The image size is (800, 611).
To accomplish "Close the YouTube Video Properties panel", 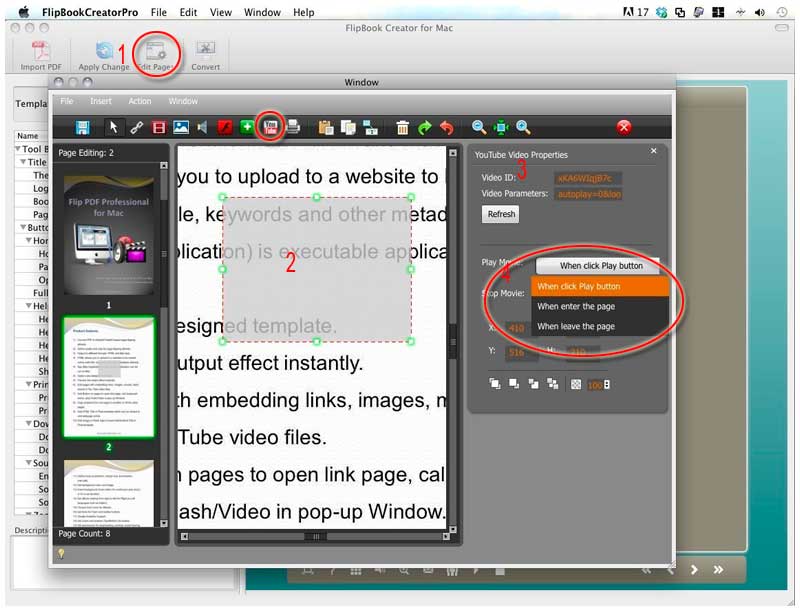I will pos(654,151).
